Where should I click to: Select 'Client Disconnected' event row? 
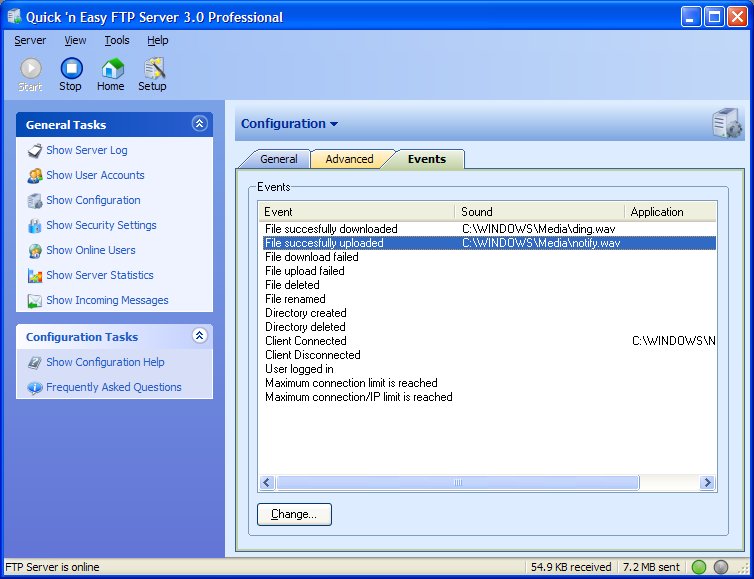pos(488,355)
